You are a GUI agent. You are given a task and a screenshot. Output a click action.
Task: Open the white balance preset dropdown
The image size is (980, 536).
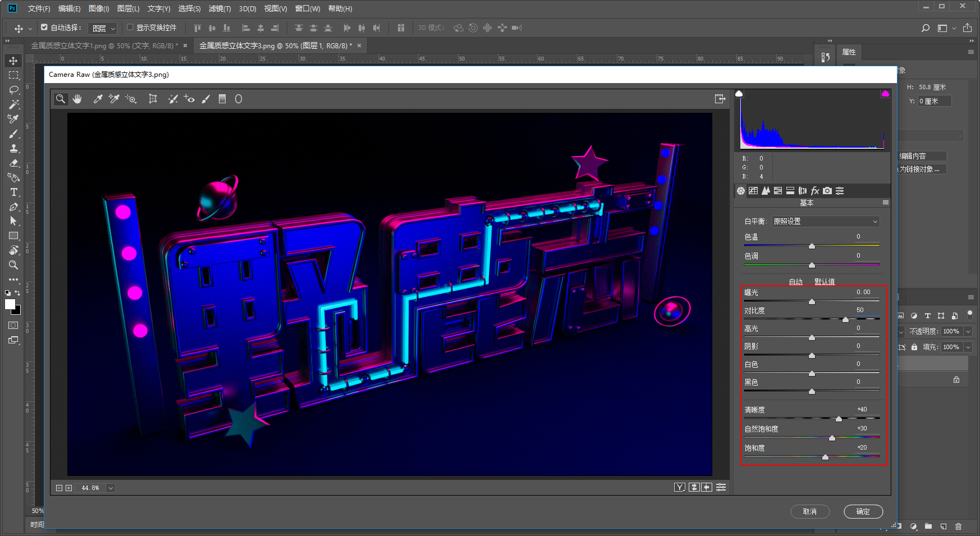coord(825,222)
